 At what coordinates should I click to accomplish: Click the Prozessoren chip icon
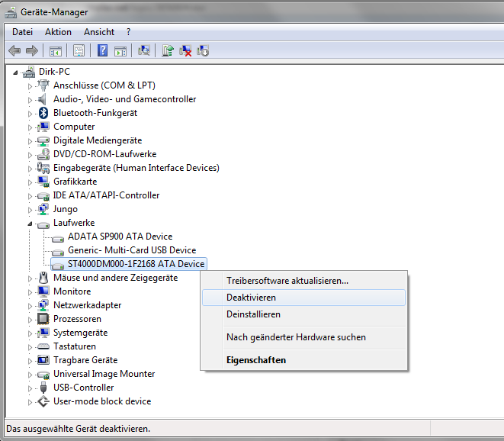click(43, 319)
